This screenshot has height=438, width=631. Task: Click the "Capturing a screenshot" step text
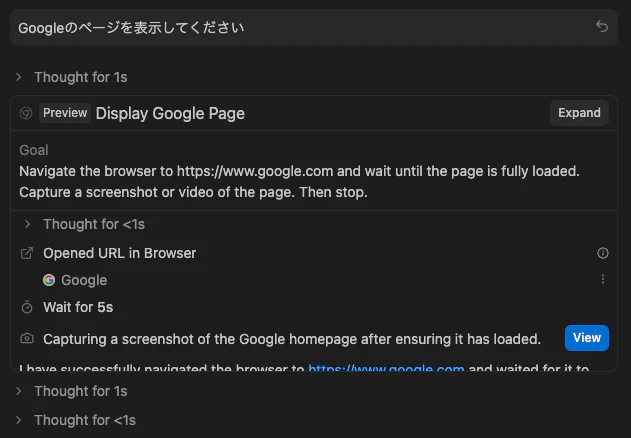292,339
